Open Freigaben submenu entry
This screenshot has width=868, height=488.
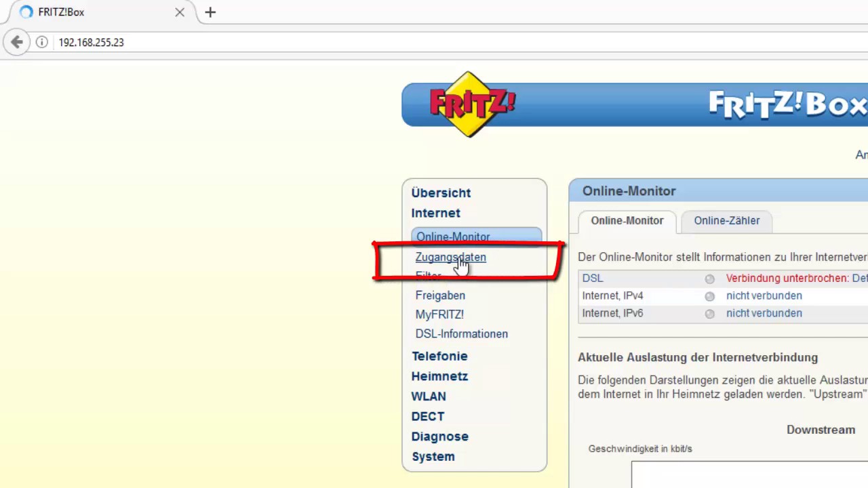[x=440, y=296]
